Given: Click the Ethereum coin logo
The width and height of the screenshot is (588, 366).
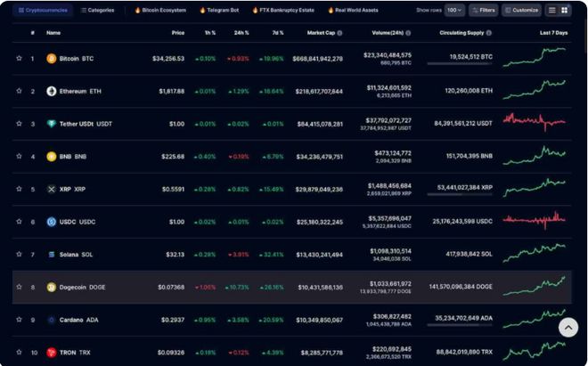Looking at the screenshot, I should (x=52, y=91).
